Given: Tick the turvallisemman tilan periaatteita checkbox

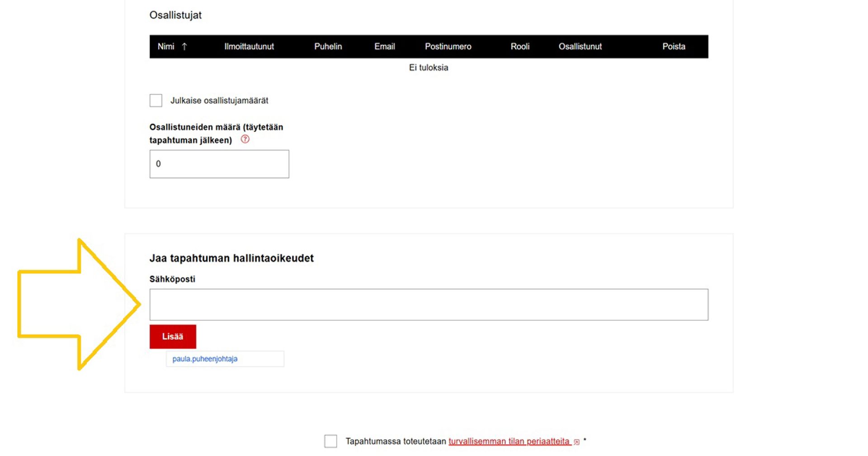Looking at the screenshot, I should (x=330, y=441).
